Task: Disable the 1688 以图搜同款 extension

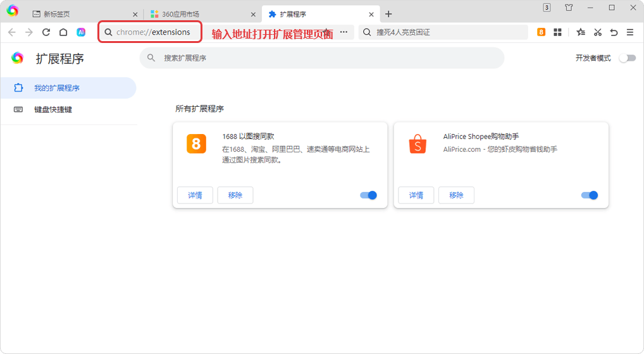Action: click(x=368, y=195)
